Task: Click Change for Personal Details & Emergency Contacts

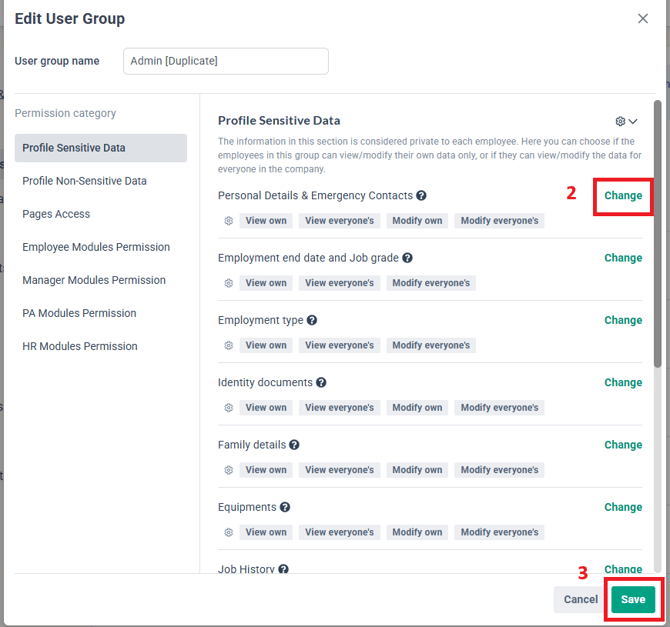Action: click(x=623, y=196)
